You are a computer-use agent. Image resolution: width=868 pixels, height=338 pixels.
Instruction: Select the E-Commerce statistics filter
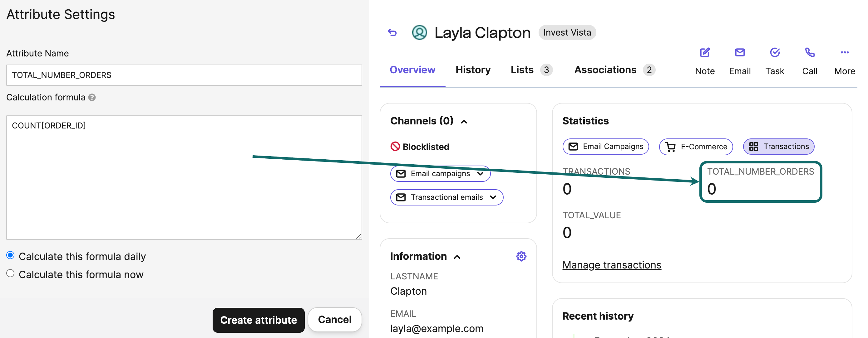696,147
